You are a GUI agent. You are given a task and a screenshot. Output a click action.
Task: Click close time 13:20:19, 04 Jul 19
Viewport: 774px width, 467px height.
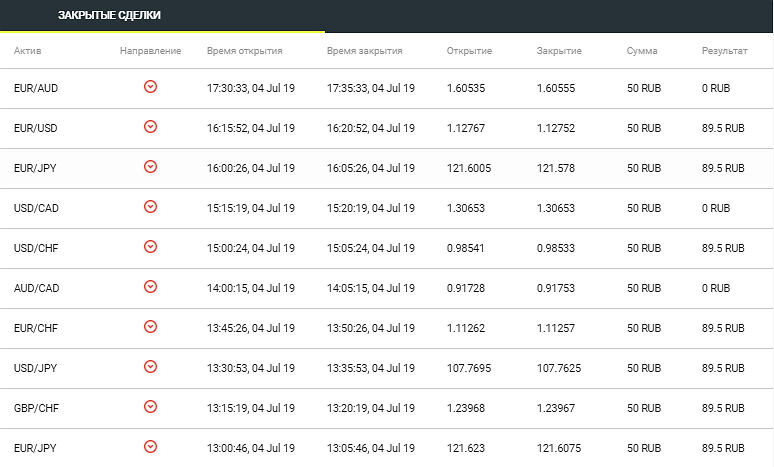click(x=371, y=408)
